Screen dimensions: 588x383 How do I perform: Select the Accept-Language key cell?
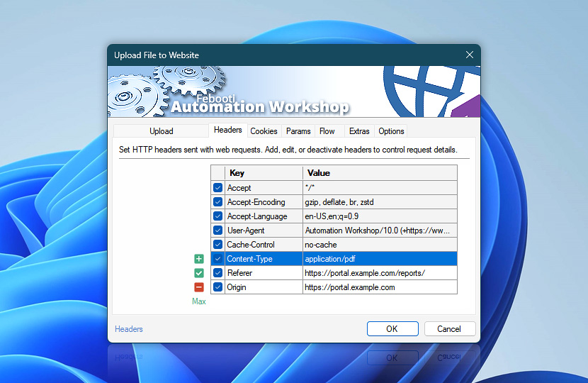[264, 216]
